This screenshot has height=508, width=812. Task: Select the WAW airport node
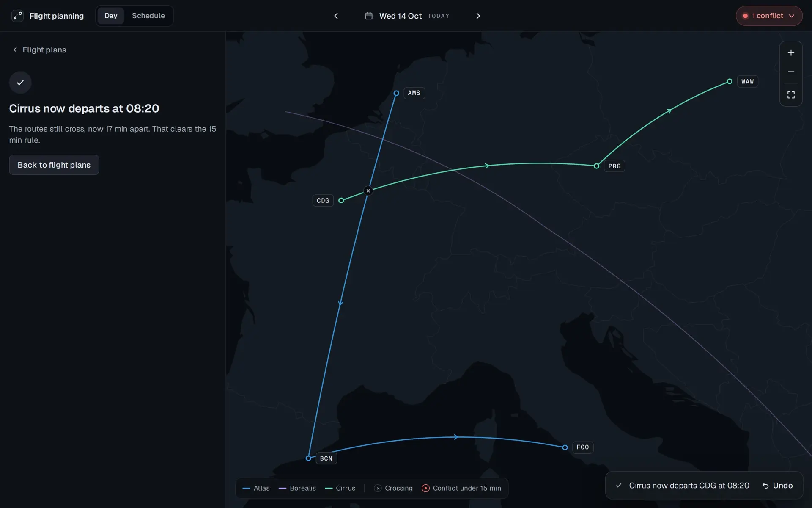click(x=730, y=81)
